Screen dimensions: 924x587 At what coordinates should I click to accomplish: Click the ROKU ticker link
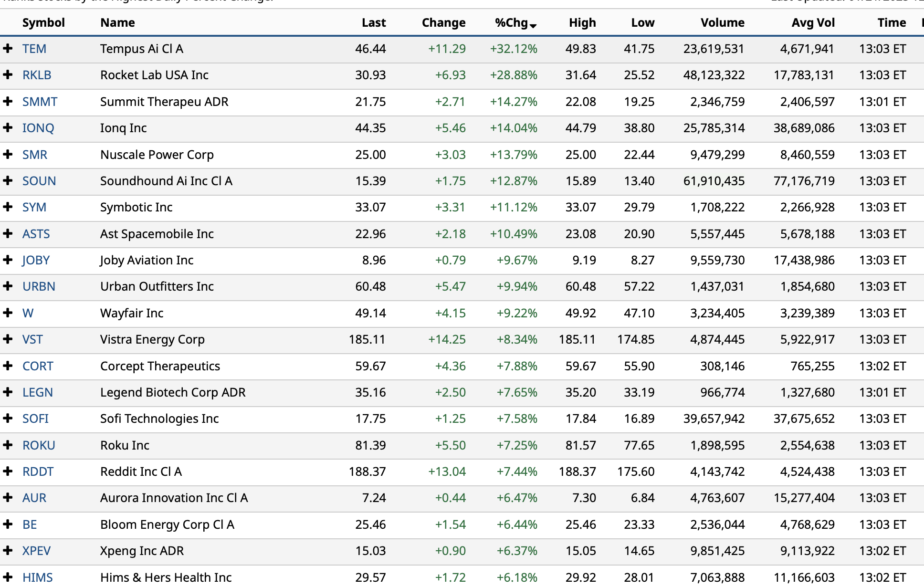tap(39, 445)
